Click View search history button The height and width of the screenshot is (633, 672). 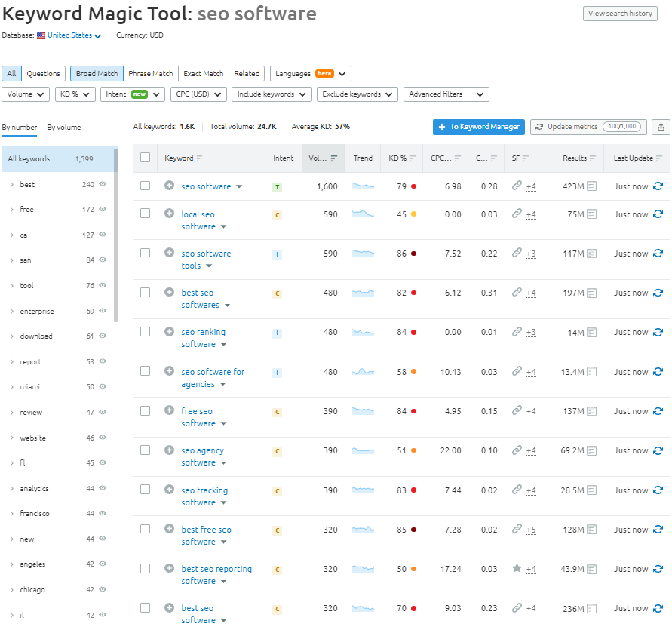click(x=620, y=14)
